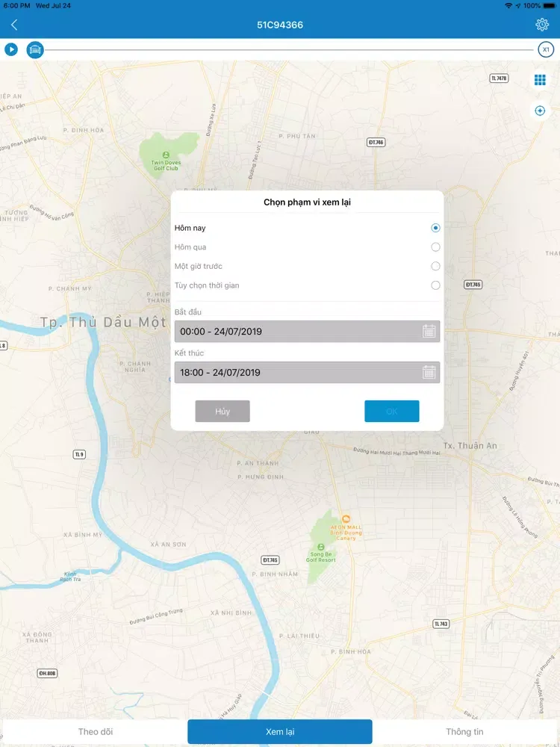Change playback speed X1 button
The width and height of the screenshot is (560, 747).
tap(546, 50)
